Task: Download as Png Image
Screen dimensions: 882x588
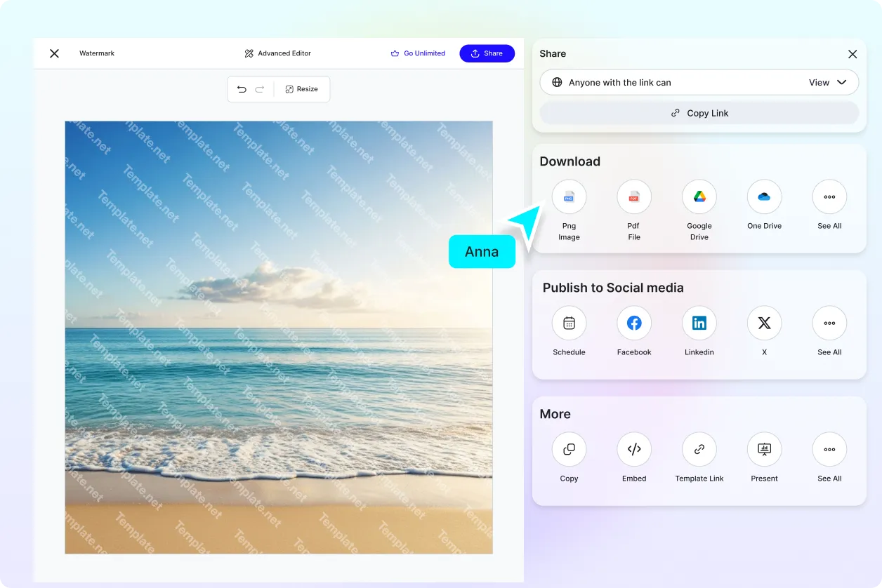Action: pos(569,197)
